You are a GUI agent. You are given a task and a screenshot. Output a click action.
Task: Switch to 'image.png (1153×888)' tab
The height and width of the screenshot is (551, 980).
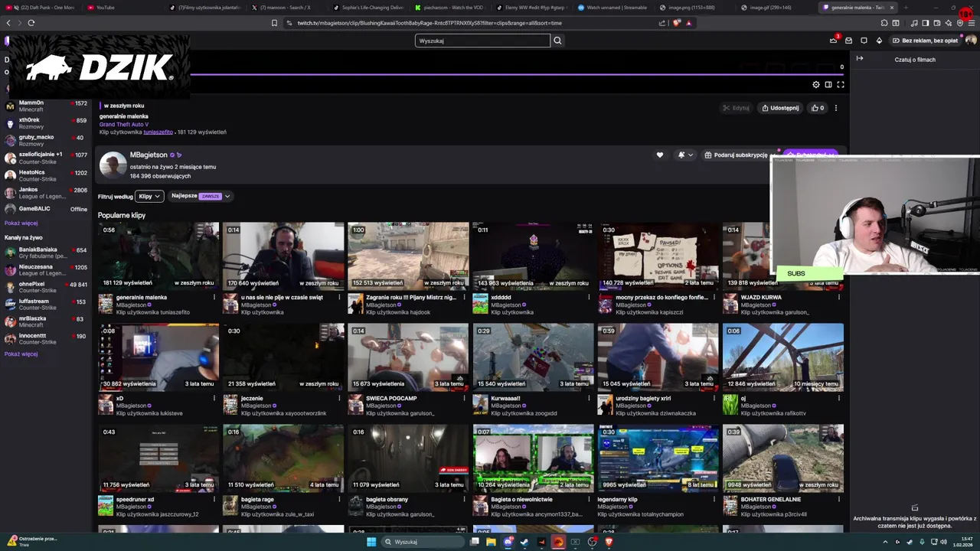[695, 8]
